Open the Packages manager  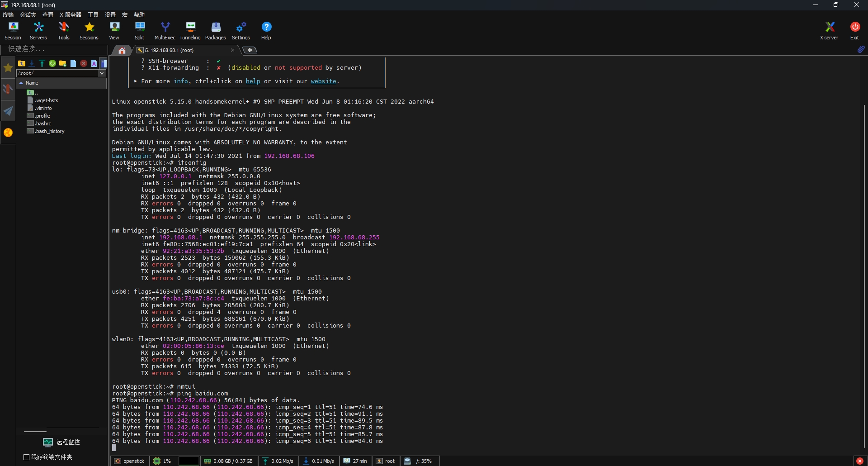216,31
